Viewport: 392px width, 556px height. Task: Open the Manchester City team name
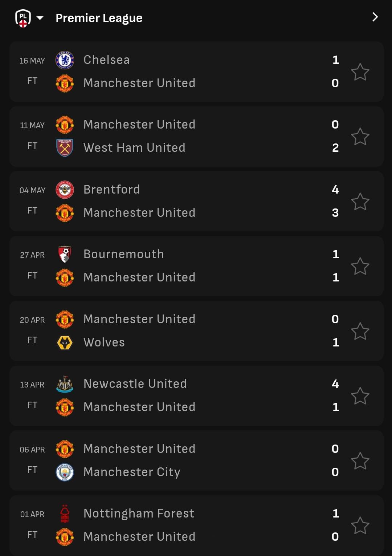[x=132, y=472]
